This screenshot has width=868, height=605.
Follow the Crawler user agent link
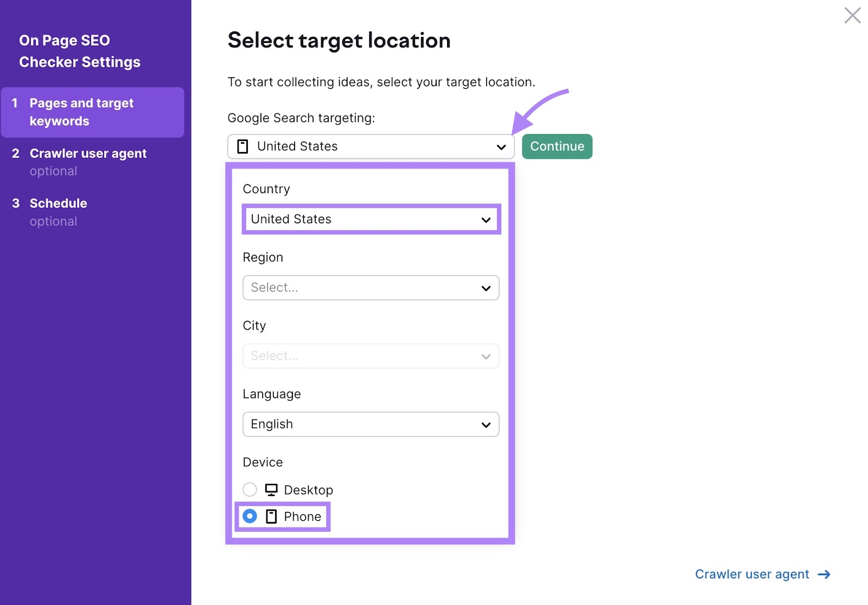tap(752, 574)
